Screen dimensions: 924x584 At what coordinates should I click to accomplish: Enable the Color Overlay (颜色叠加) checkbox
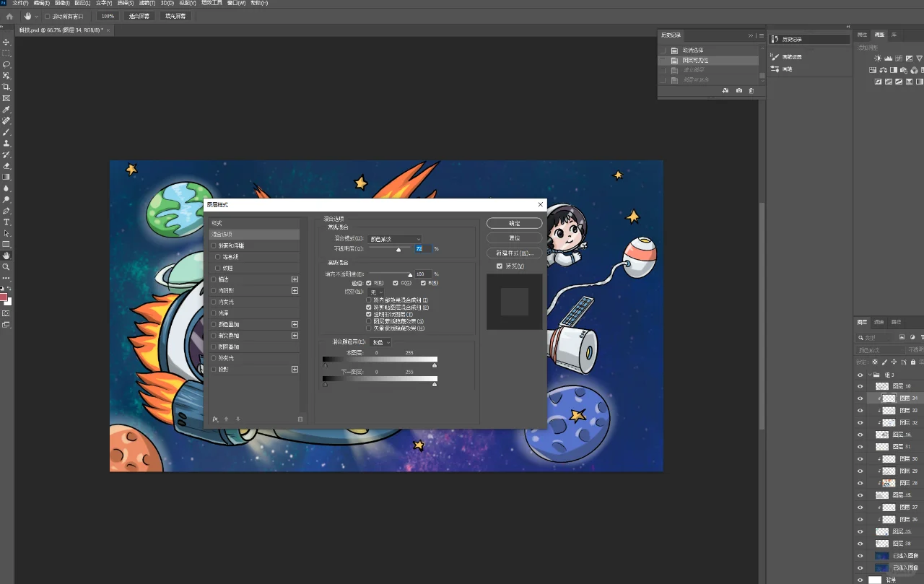214,324
